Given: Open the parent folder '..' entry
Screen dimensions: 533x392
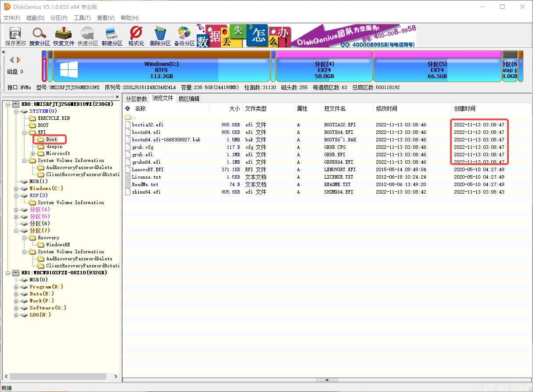Looking at the screenshot, I should (130, 117).
